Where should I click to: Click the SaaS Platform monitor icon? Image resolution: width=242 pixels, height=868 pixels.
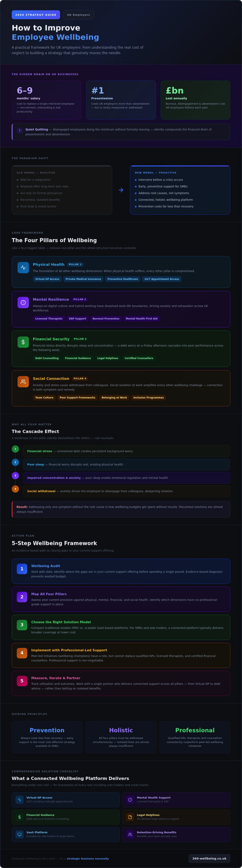tap(20, 834)
